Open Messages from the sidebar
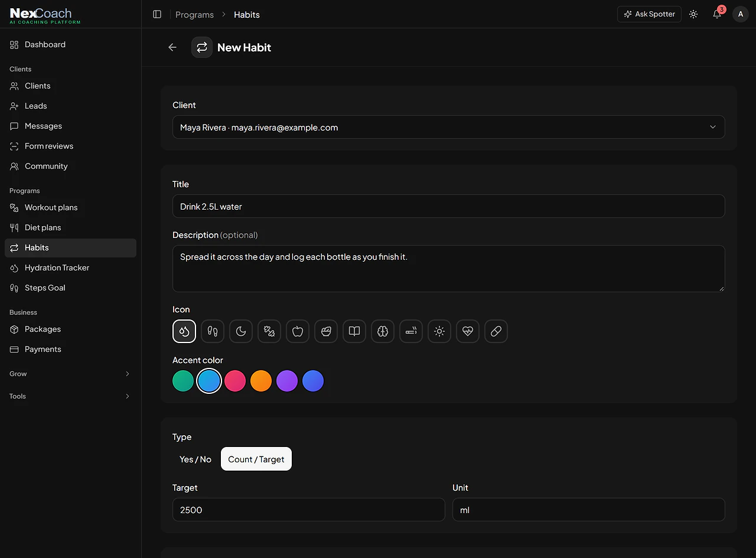756x558 pixels. point(70,126)
